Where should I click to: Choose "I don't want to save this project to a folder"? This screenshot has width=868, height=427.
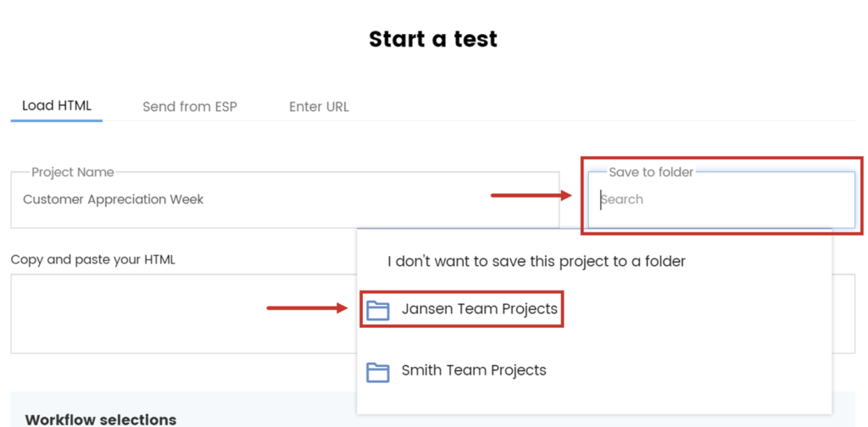pos(536,261)
